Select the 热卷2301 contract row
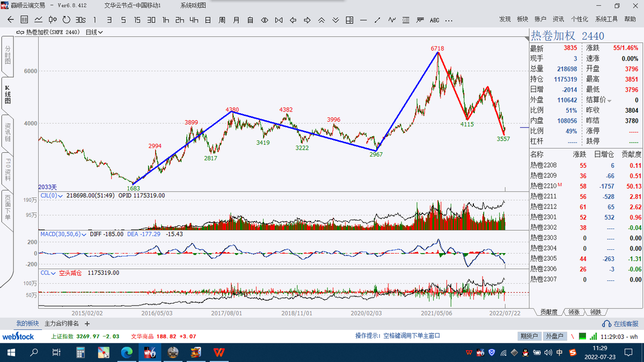 click(586, 217)
